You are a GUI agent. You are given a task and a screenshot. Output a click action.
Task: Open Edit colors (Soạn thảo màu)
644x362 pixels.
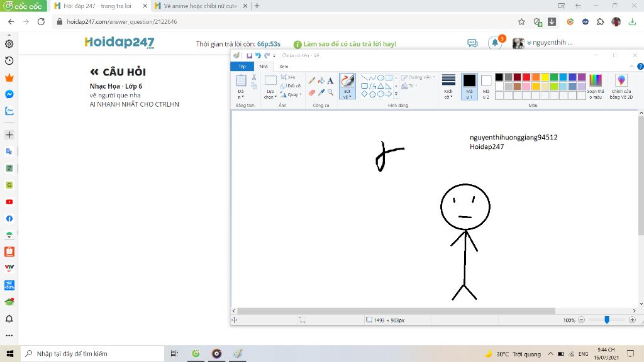tap(596, 87)
